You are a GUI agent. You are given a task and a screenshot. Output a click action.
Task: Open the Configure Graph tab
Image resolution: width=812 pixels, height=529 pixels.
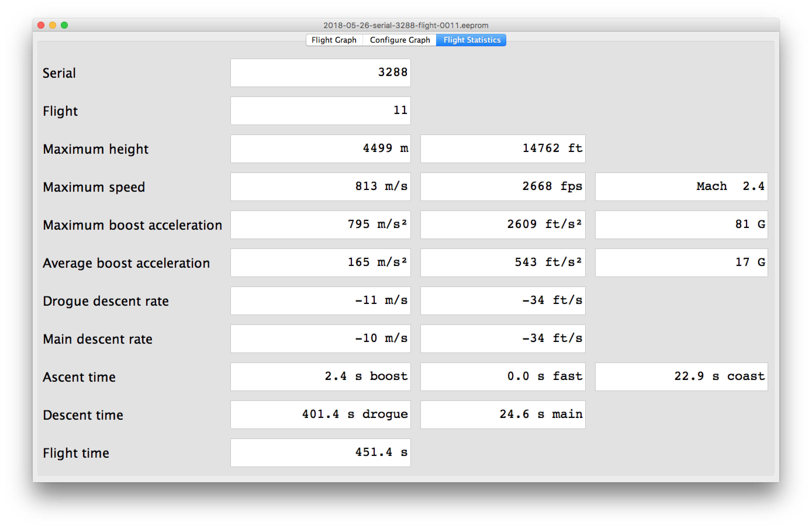tap(400, 40)
